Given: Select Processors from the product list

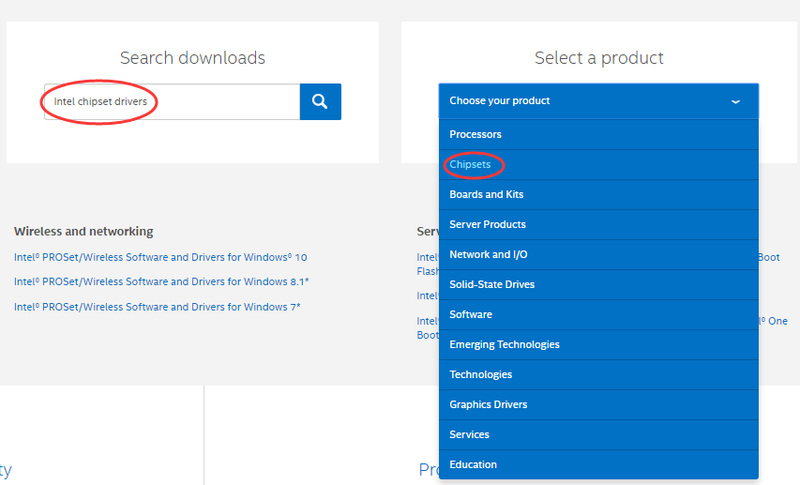Looking at the screenshot, I should 598,135.
